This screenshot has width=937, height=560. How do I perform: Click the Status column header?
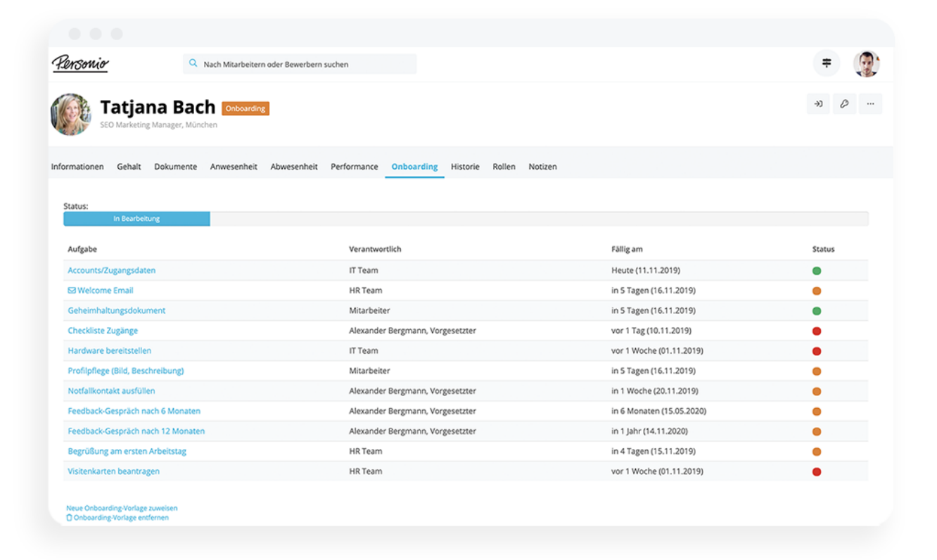coord(824,250)
